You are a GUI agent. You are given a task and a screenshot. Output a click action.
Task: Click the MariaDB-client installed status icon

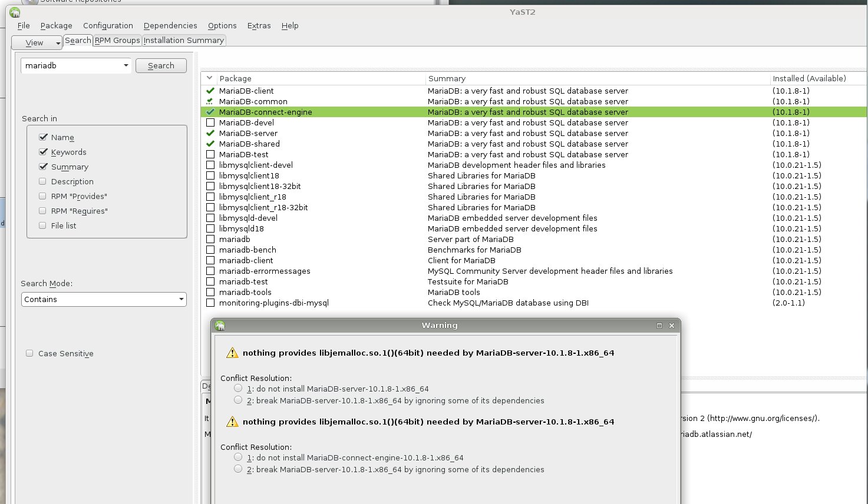tap(210, 91)
